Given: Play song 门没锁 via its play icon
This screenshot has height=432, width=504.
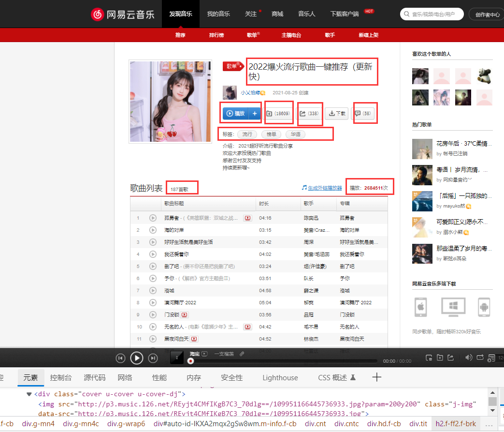Looking at the screenshot, I should (153, 314).
